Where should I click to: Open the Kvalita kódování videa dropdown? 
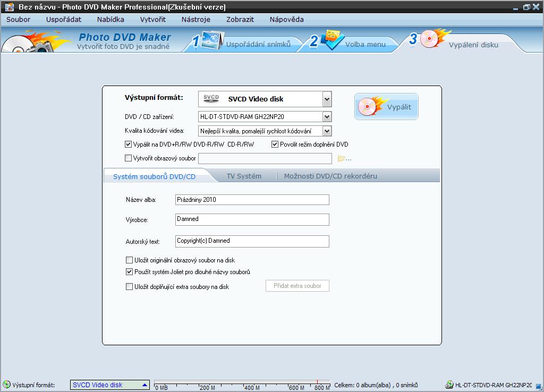327,131
